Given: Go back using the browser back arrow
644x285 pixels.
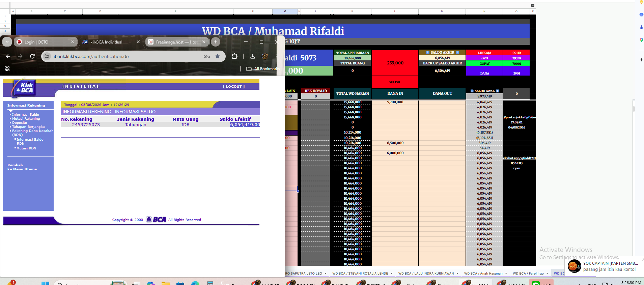Looking at the screenshot, I should click(x=8, y=56).
